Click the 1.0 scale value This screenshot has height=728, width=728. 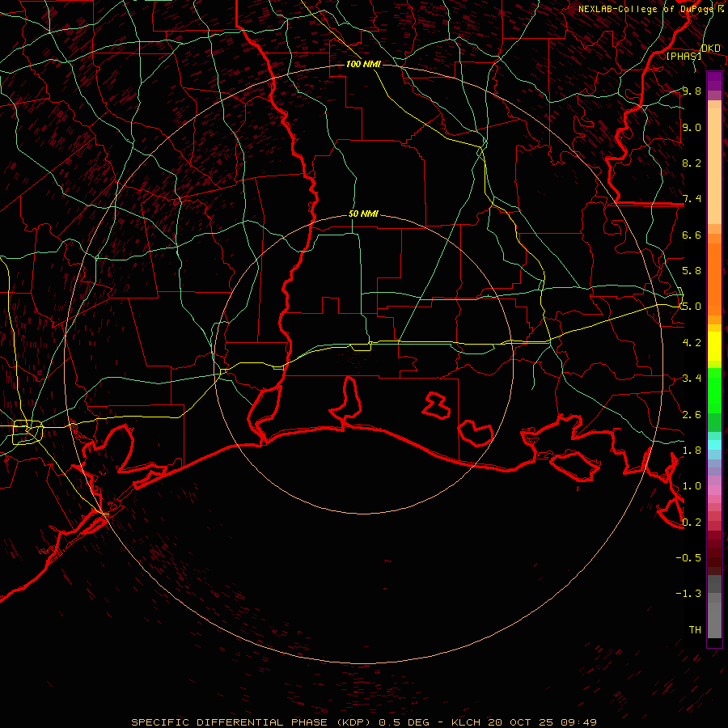[x=692, y=486]
